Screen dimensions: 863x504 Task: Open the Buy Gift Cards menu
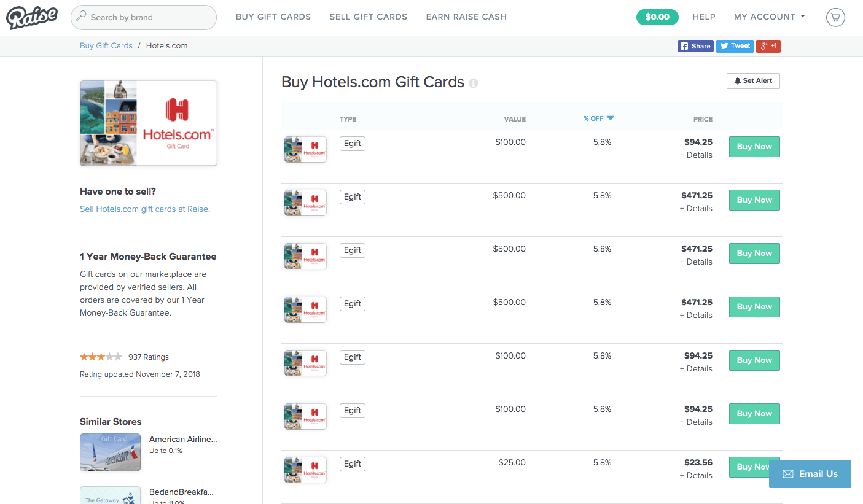point(273,17)
